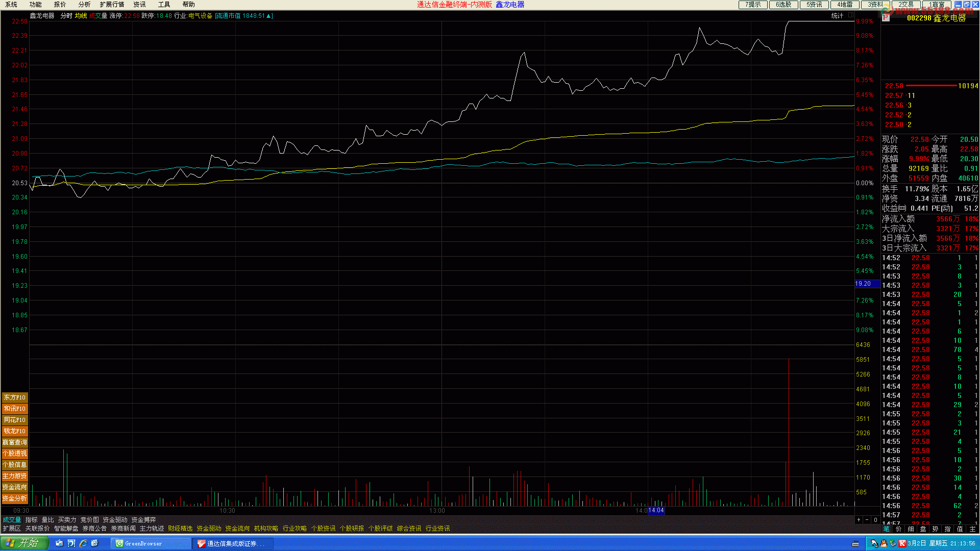Click the minus zoom button below chart
Viewport: 980px width, 551px height.
(x=867, y=520)
